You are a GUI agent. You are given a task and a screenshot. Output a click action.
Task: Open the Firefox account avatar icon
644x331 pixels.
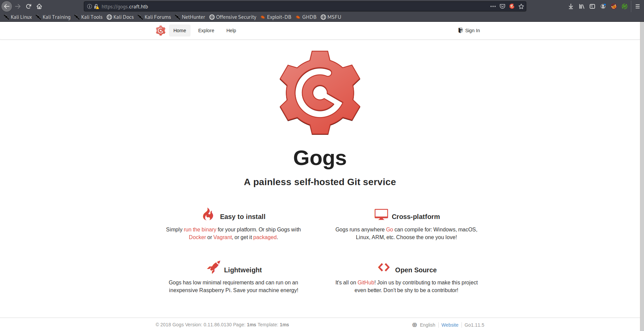[603, 6]
